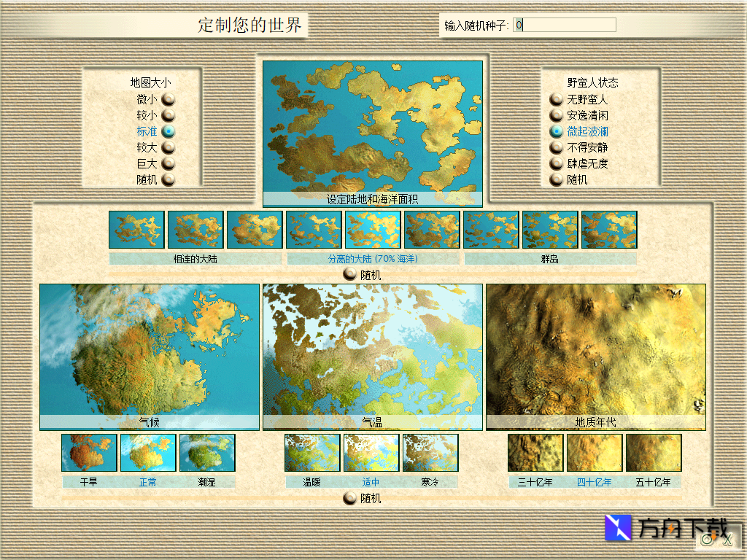The width and height of the screenshot is (747, 560).
Task: Choose the 五十亿年 geological age thumbnail
Action: tap(654, 453)
